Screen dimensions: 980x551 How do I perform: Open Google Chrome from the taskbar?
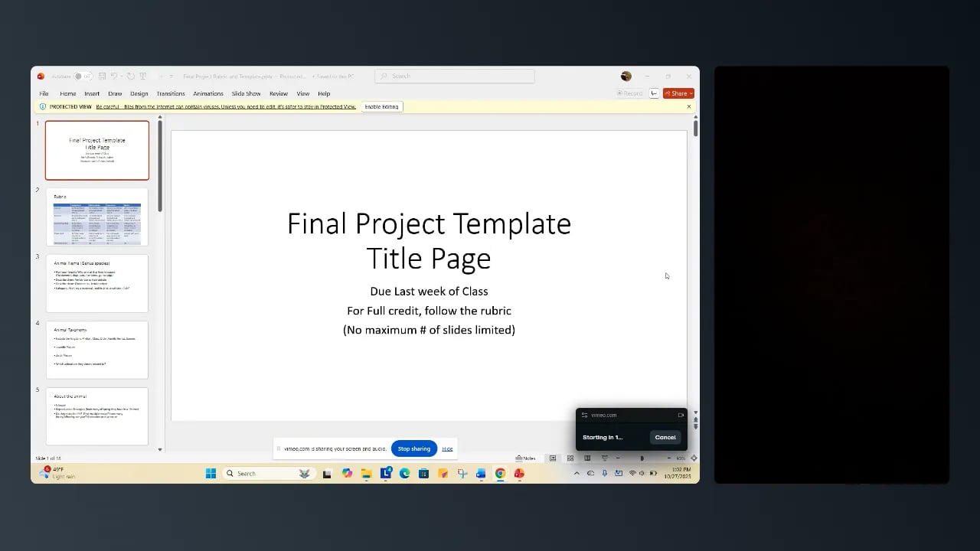coord(500,474)
